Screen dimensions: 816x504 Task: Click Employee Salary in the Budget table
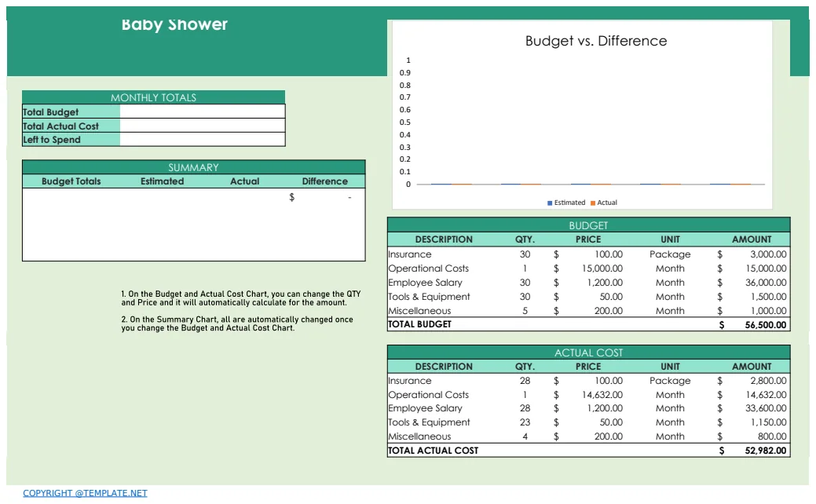pos(425,283)
